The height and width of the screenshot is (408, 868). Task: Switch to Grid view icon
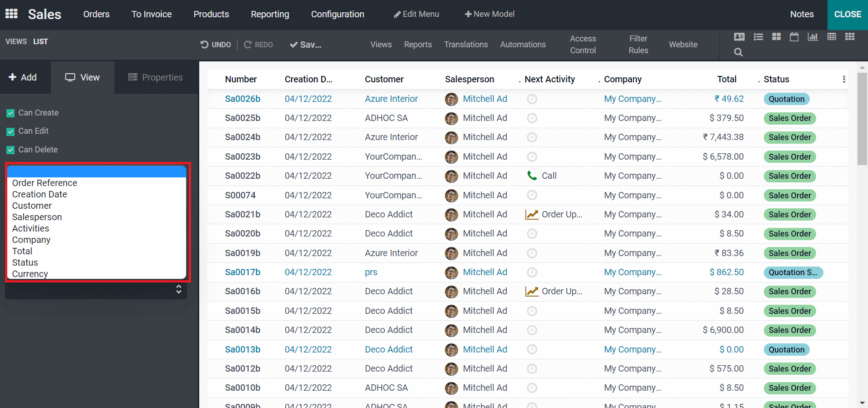(x=850, y=37)
